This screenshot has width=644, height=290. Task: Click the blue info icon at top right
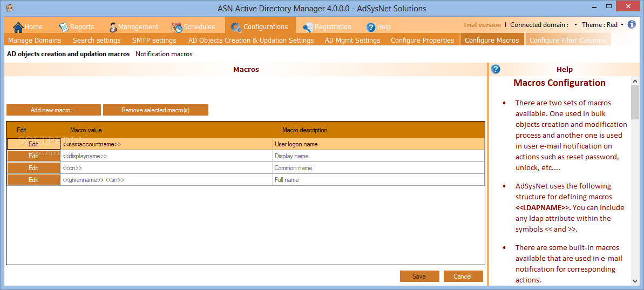(632, 25)
